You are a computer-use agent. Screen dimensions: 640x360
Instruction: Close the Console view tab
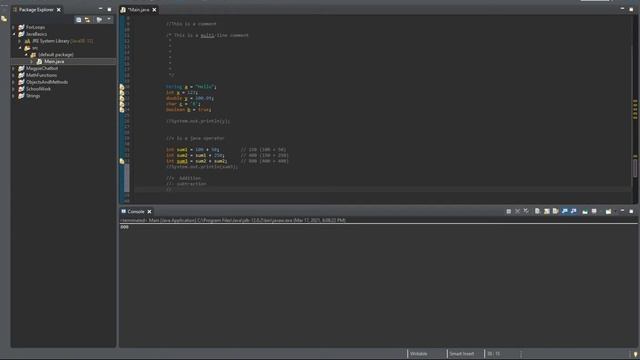pos(149,211)
